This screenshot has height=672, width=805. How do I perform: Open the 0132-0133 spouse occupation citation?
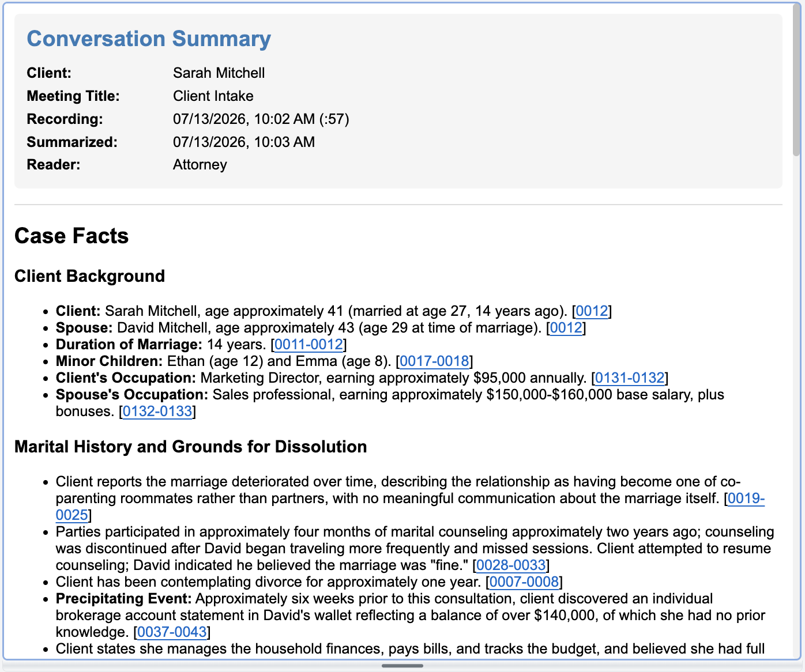(157, 411)
